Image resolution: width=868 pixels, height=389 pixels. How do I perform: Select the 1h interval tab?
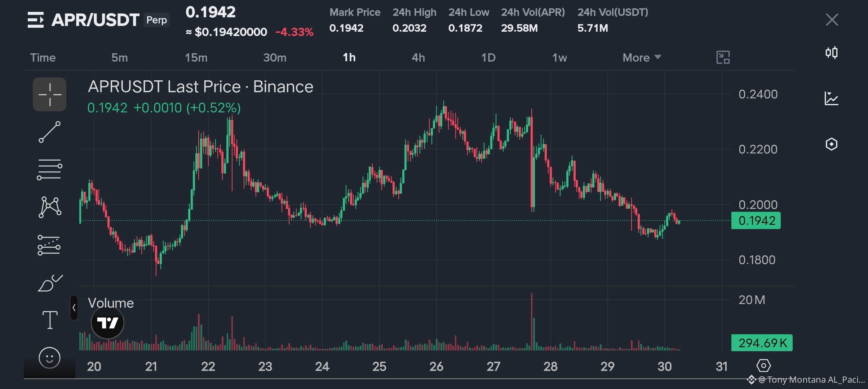click(349, 58)
